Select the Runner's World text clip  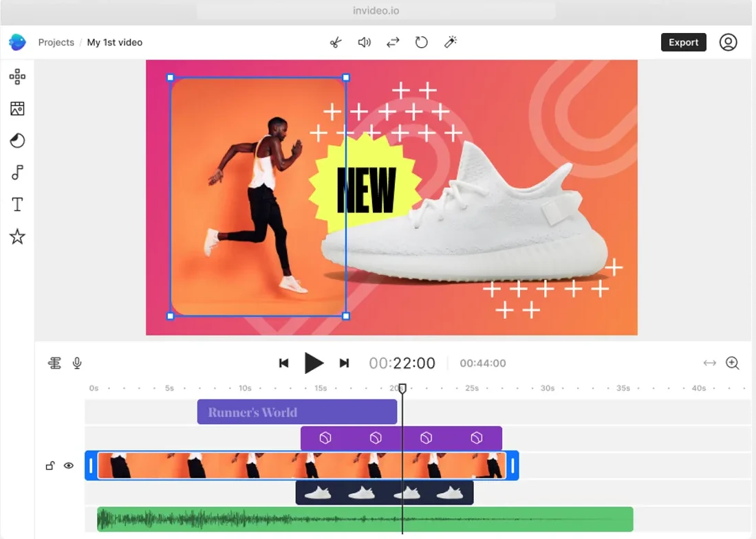[x=296, y=412]
